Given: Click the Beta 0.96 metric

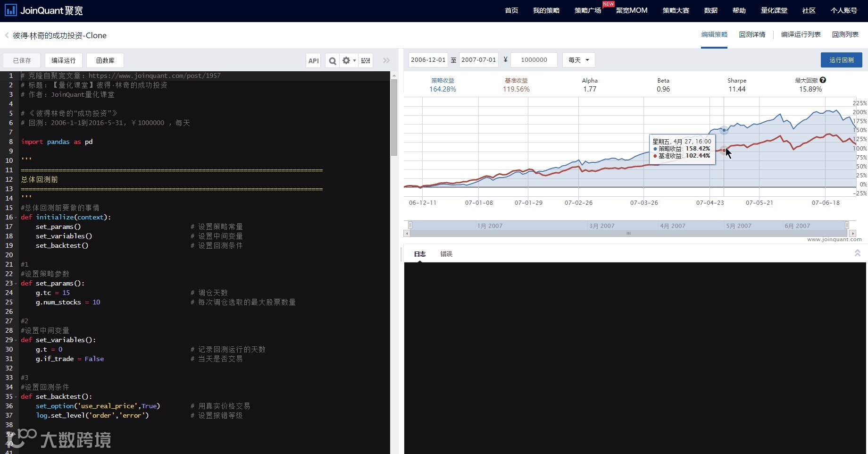Looking at the screenshot, I should [x=663, y=85].
